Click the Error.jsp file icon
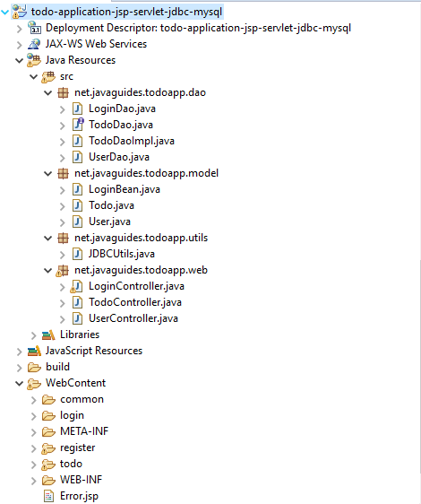This screenshot has height=504, width=421. (x=48, y=496)
